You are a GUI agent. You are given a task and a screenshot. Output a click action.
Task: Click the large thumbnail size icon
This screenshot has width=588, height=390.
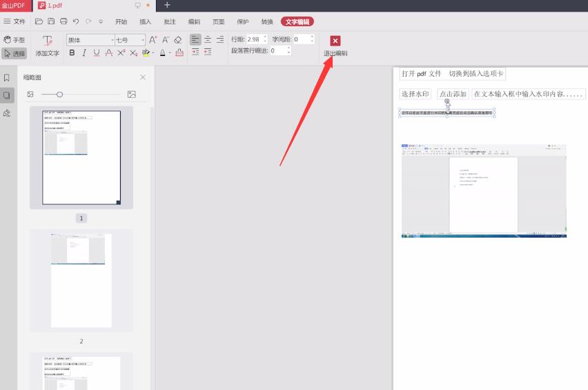[132, 95]
